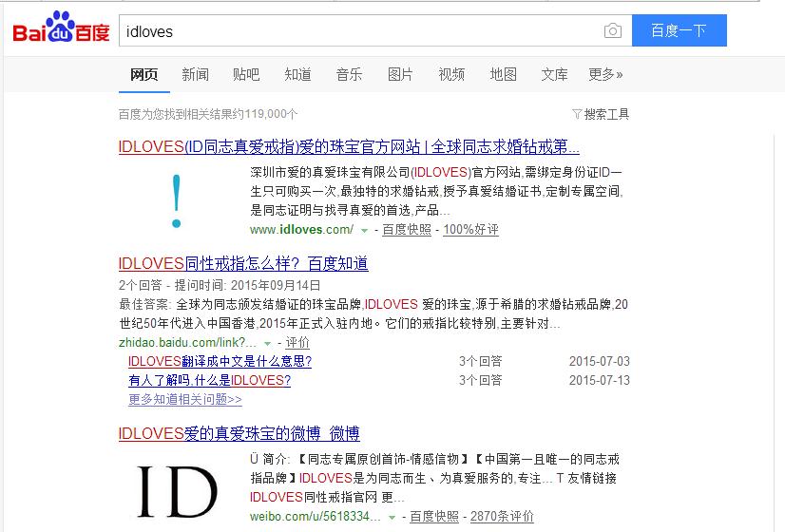Click 3个回答 beside IDLOVES翻译成中文 question

(x=481, y=361)
